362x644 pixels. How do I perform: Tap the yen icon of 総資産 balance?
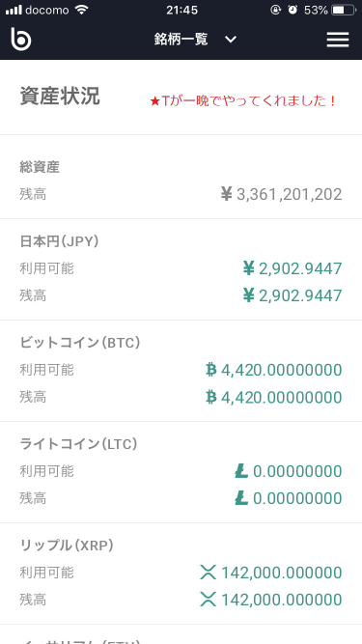227,194
